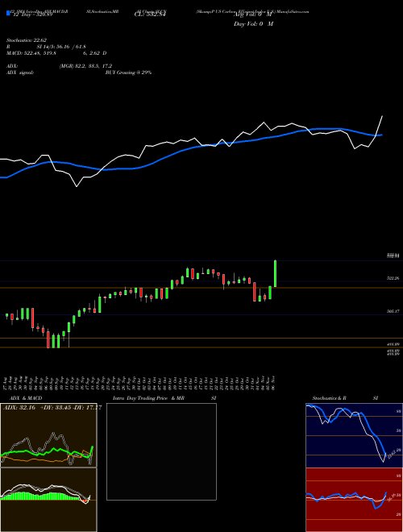The width and height of the screenshot is (403, 532).
Task: Click the 'Day Vol: 0 M' text
Action: [x=253, y=23]
